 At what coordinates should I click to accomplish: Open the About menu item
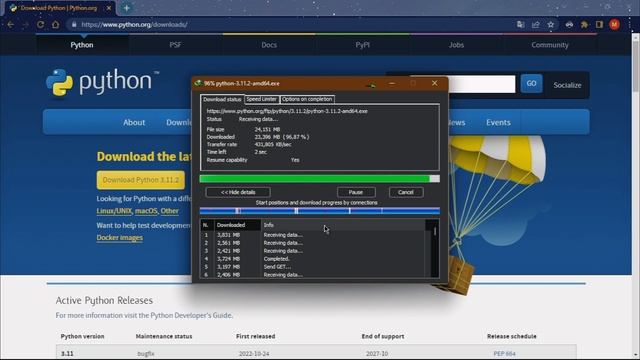(134, 122)
